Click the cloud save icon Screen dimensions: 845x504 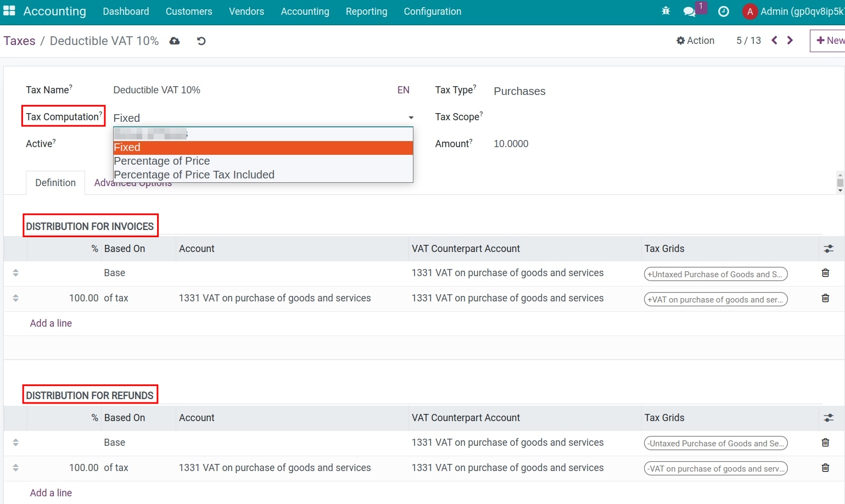pos(175,41)
